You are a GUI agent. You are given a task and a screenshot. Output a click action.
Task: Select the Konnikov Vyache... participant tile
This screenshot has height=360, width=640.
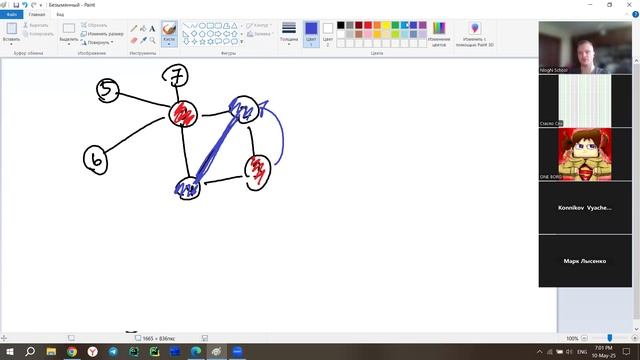tap(585, 208)
